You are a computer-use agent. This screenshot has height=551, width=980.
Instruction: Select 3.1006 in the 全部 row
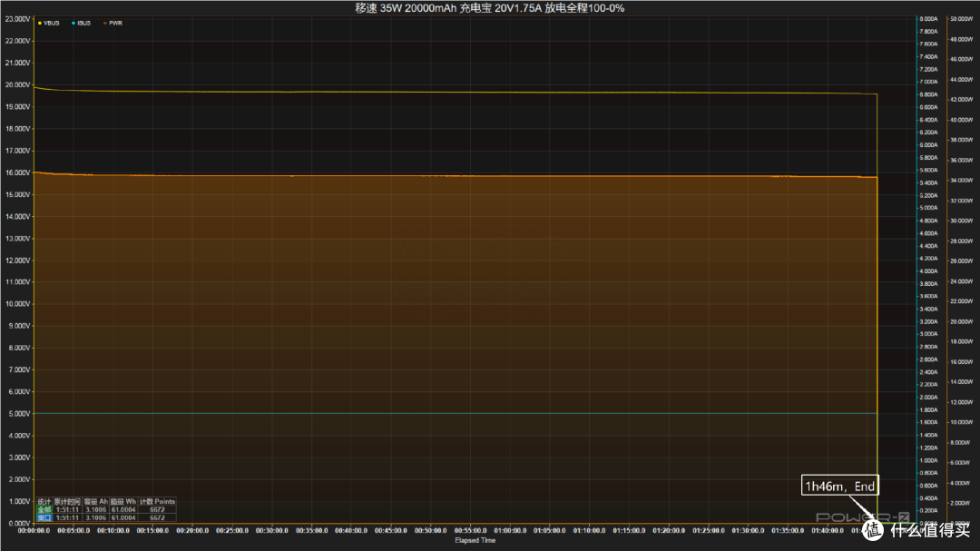click(95, 510)
